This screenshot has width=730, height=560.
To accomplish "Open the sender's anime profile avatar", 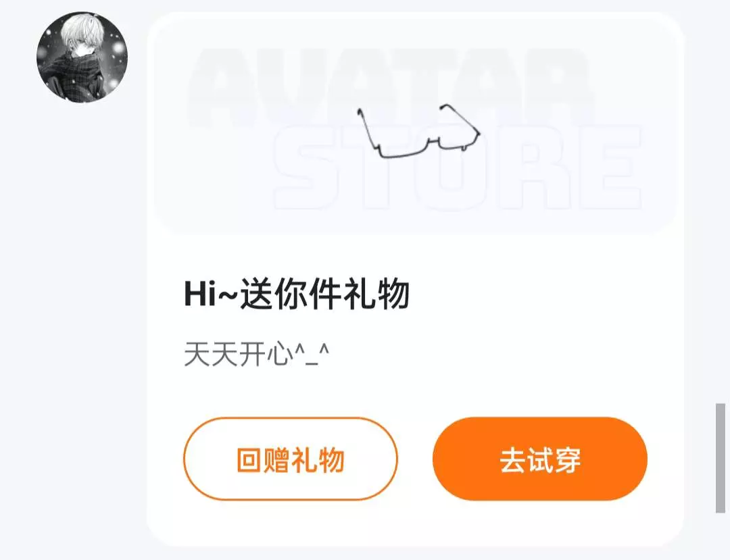I will (x=82, y=57).
